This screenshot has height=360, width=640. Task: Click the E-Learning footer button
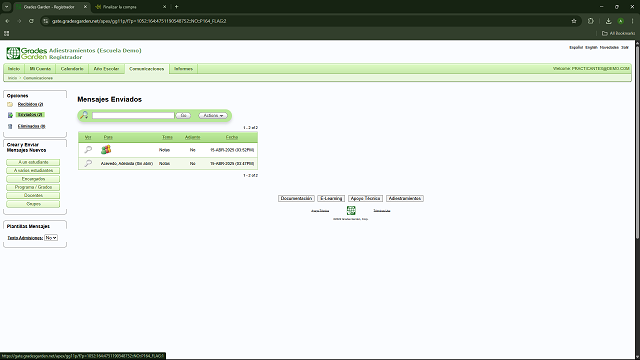pos(331,198)
